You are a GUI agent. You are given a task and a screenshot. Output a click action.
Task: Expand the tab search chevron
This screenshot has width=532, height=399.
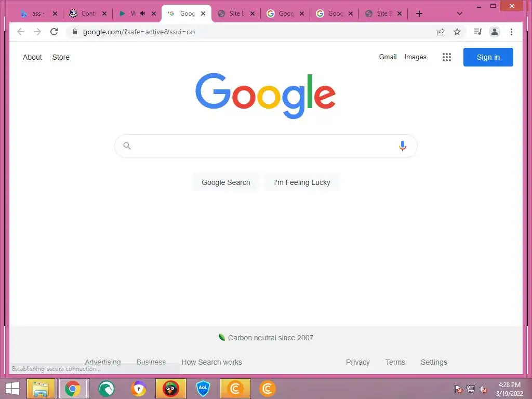(x=459, y=14)
